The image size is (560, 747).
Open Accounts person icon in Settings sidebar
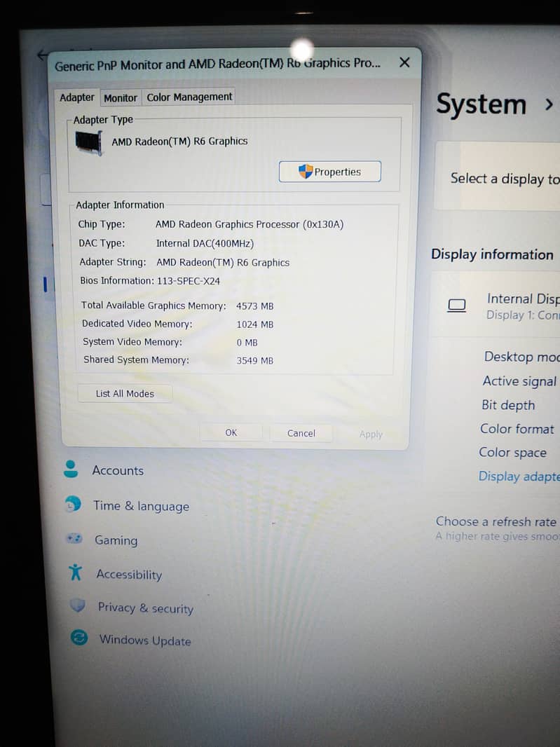(x=71, y=469)
